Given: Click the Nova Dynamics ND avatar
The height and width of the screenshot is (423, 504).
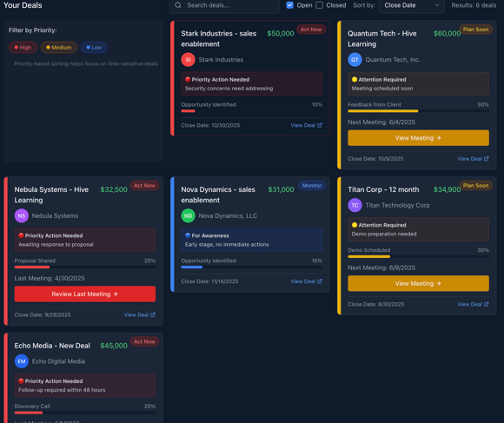Looking at the screenshot, I should click(x=188, y=215).
